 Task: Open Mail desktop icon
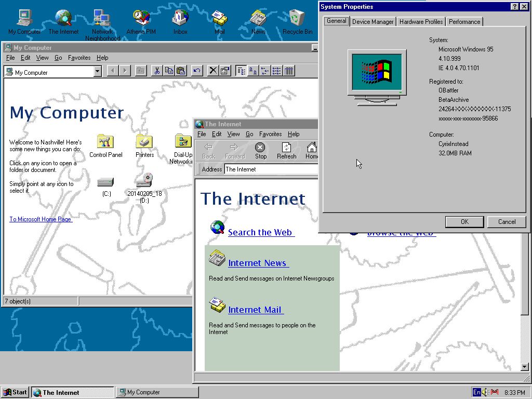pos(220,22)
